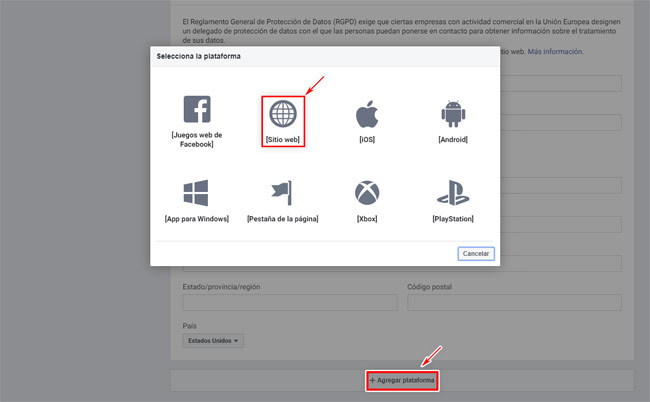This screenshot has width=650, height=402.
Task: Select the App para Windows icon
Action: point(196,193)
